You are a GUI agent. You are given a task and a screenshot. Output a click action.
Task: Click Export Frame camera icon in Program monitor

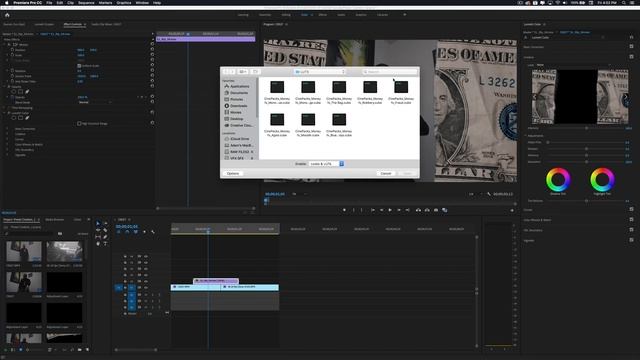[x=436, y=210]
